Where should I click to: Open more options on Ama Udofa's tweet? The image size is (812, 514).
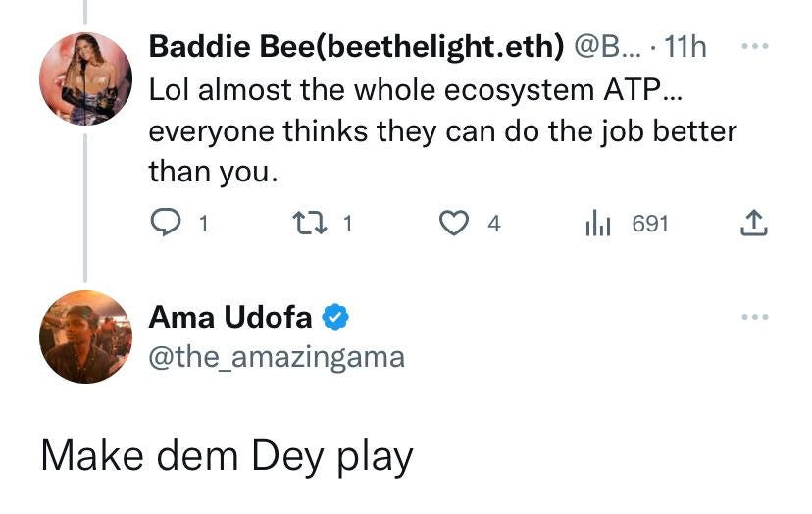755,317
